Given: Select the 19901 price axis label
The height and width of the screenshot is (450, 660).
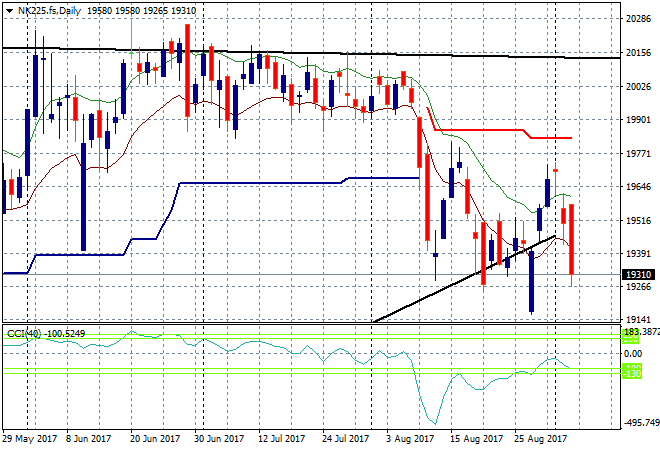Looking at the screenshot, I should point(639,120).
